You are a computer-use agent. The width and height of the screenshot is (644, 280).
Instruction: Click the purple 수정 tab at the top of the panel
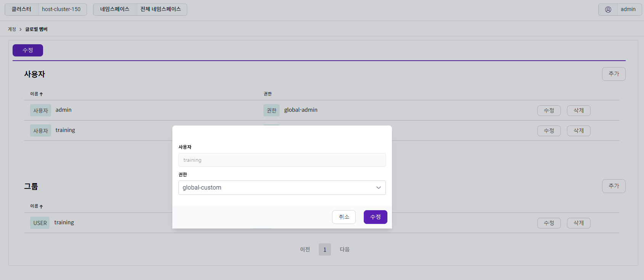[28, 50]
